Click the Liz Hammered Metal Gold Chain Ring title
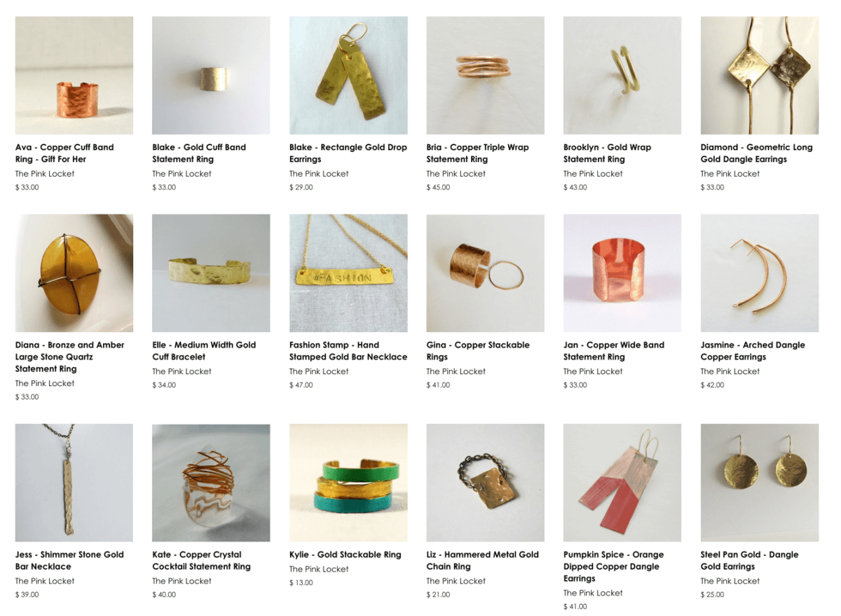841x616 pixels. point(482,561)
